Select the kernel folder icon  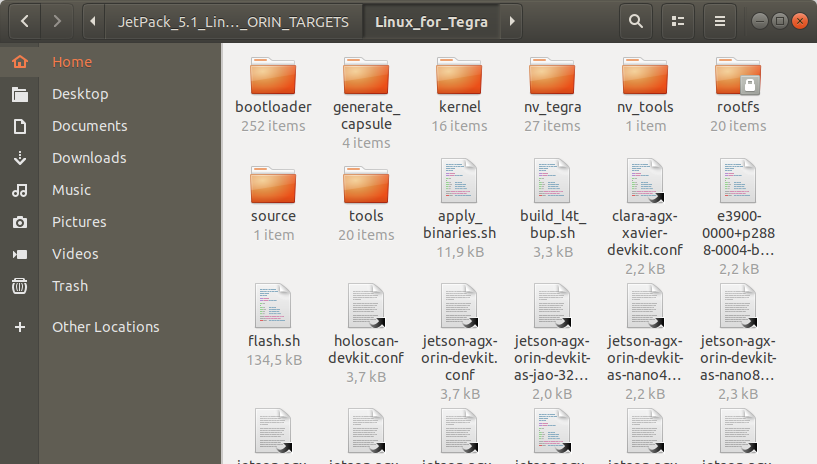pos(459,76)
